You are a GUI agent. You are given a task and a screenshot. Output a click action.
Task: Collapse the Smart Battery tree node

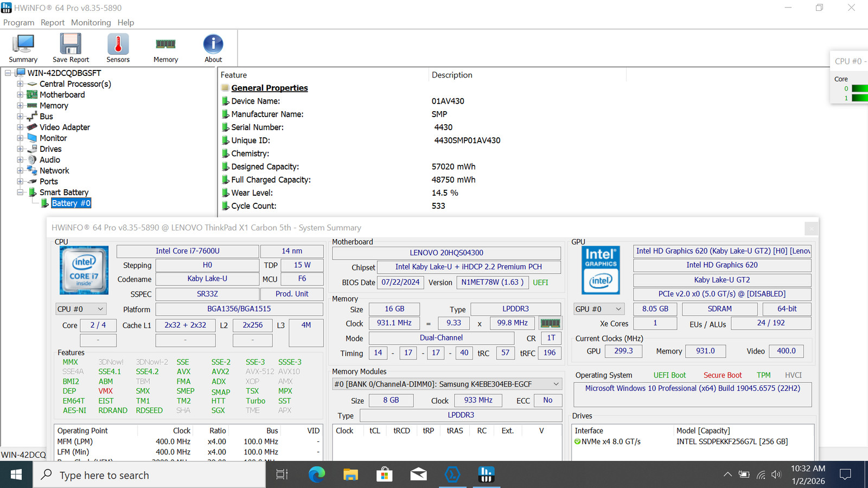[x=20, y=192]
